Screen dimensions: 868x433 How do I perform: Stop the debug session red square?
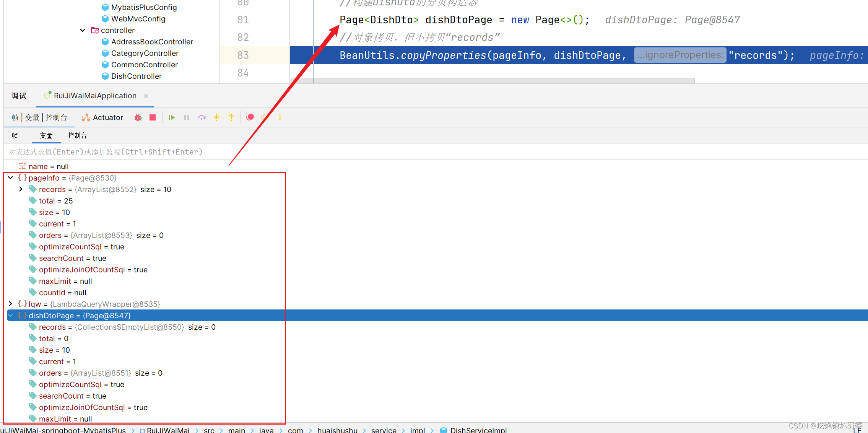[x=153, y=117]
